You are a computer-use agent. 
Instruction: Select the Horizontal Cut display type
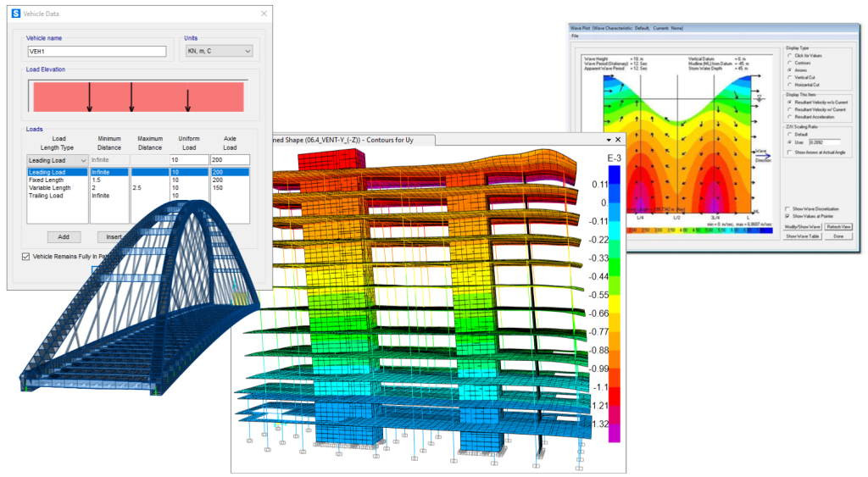[789, 85]
